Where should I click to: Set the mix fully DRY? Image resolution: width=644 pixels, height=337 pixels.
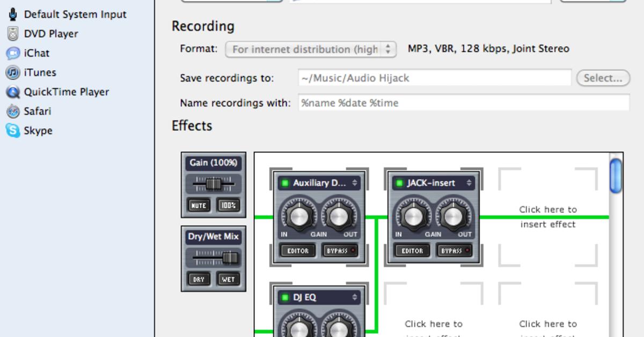tap(199, 279)
